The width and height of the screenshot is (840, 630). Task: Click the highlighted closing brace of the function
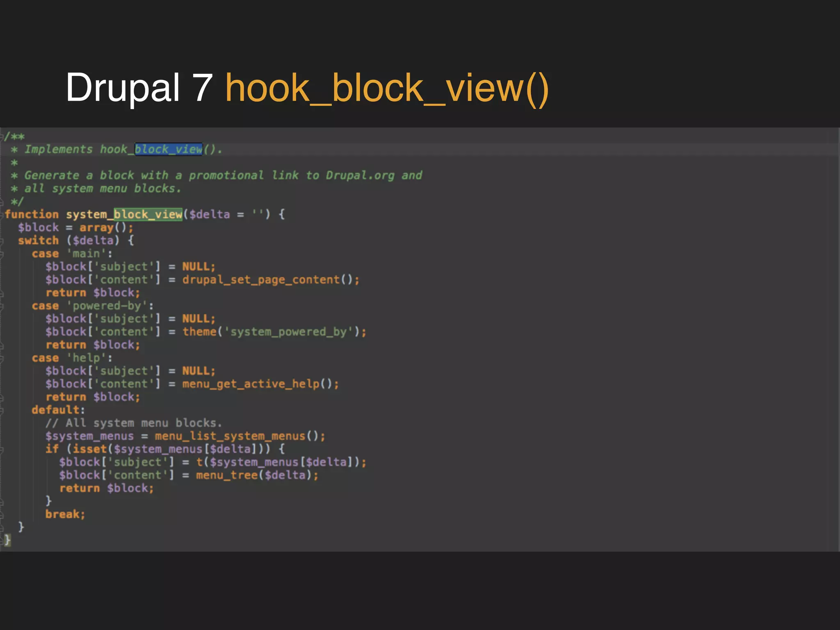7,540
